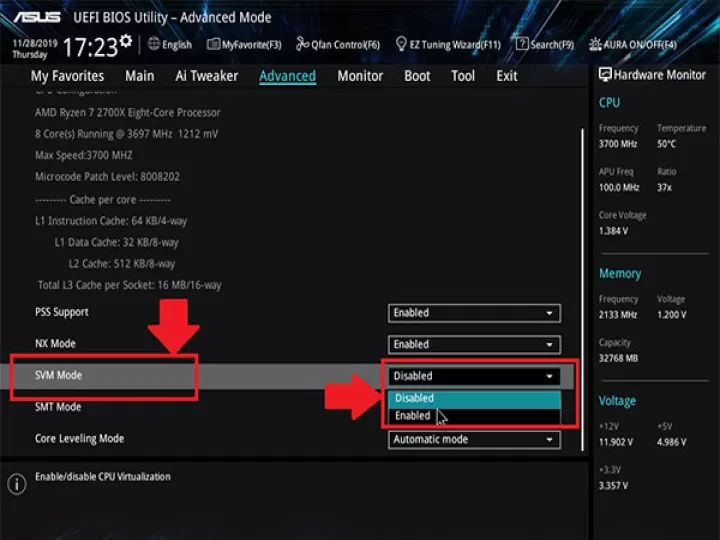The image size is (720, 540).
Task: Open the Exit tab
Action: [506, 76]
